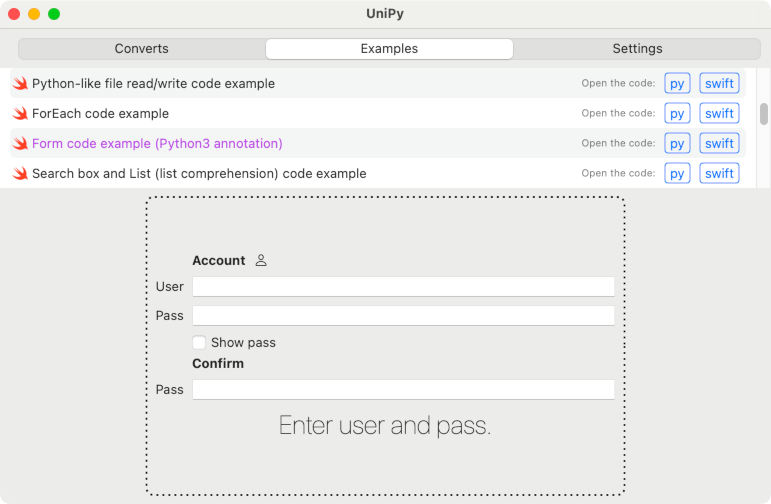Click the User text field
771x504 pixels.
click(403, 287)
